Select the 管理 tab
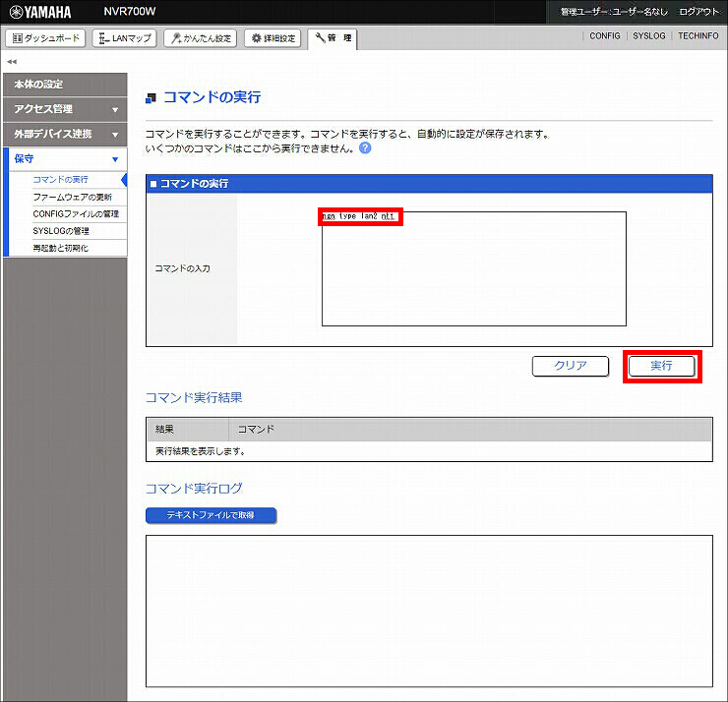 tap(333, 38)
